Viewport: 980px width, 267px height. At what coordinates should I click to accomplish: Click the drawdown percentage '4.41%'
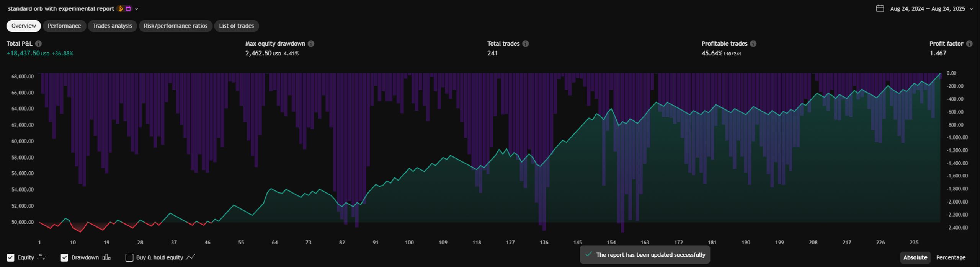click(291, 54)
